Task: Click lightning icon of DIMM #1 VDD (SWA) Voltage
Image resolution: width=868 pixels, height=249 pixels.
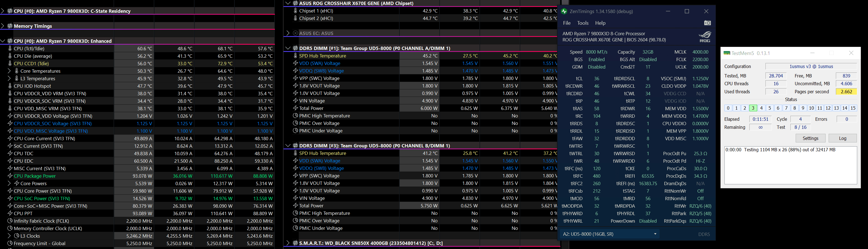Action: 295,63
